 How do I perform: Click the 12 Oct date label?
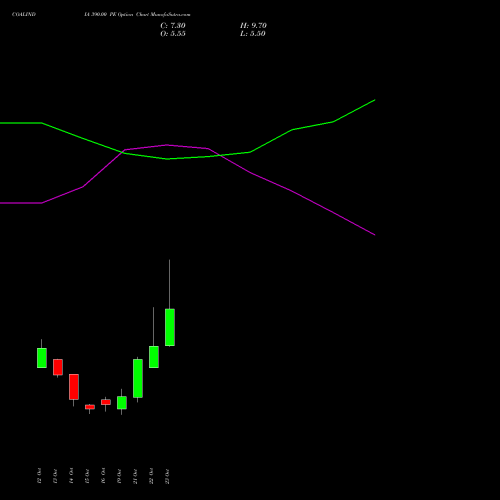click(39, 476)
